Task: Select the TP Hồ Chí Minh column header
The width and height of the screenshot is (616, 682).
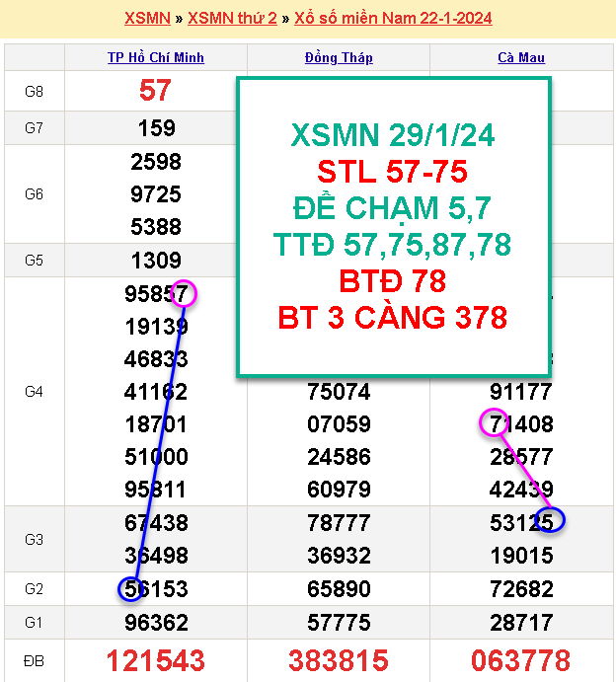Action: (x=156, y=57)
